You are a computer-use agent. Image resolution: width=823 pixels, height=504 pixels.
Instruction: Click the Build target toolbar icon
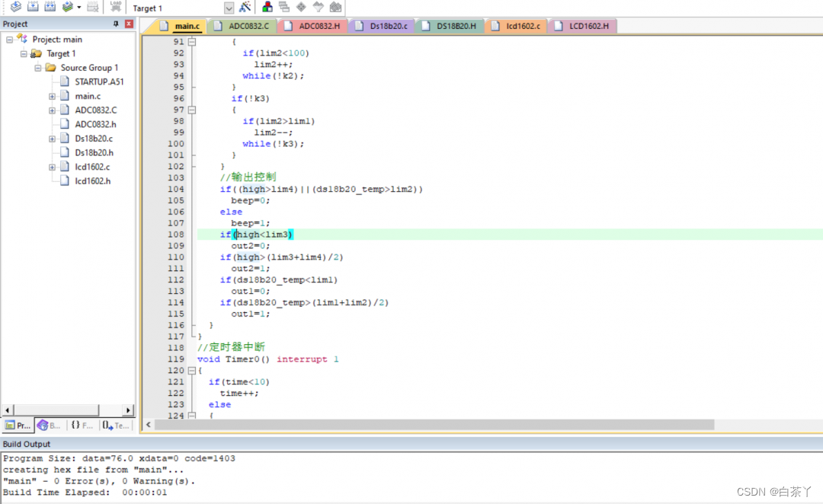33,8
